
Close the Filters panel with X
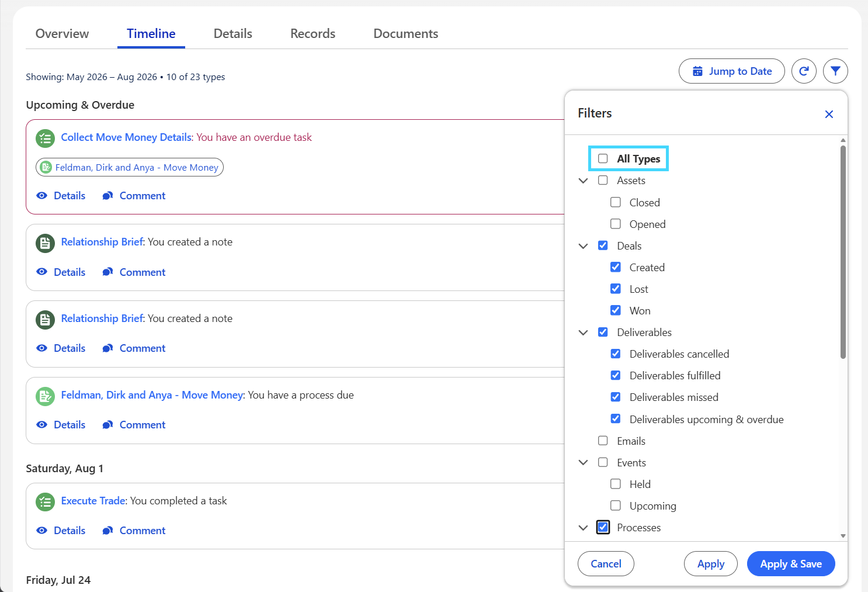(829, 114)
